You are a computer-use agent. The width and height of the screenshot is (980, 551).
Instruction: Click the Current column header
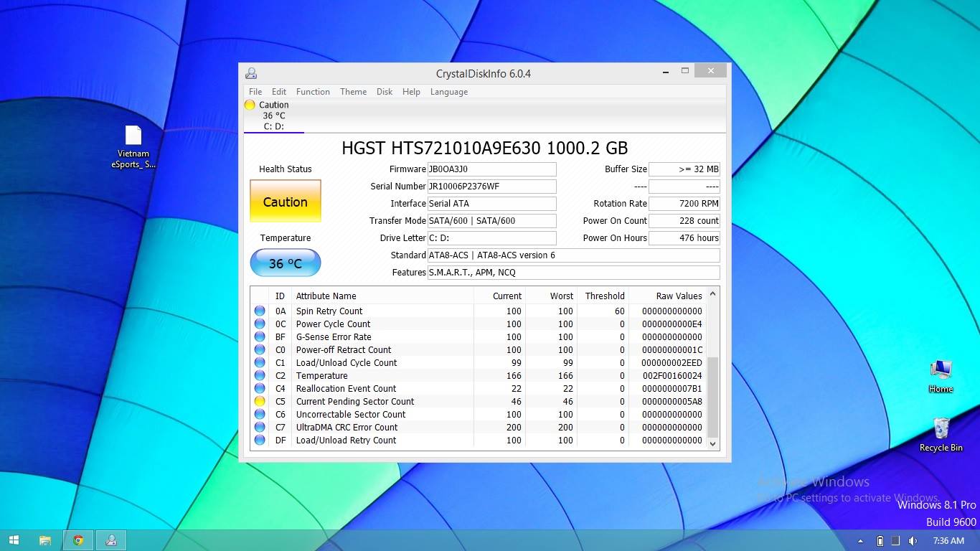coord(499,296)
